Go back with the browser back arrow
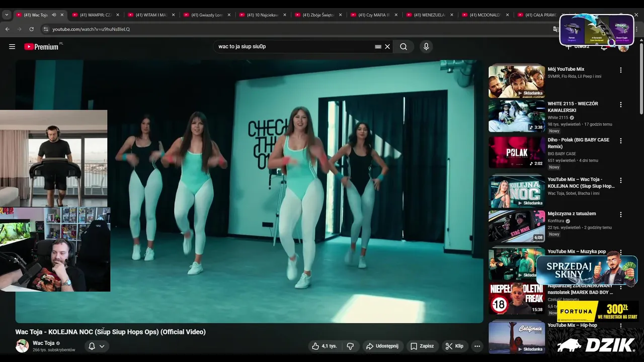 (8, 29)
